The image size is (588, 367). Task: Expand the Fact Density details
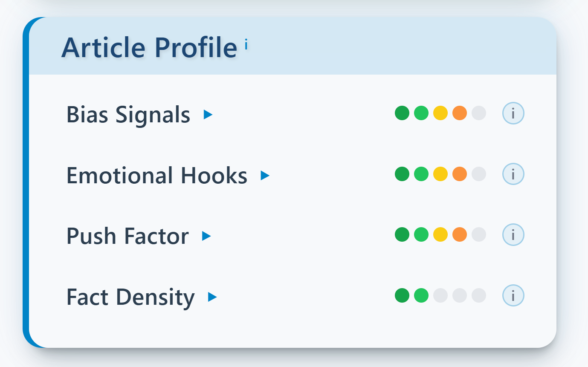point(212,296)
